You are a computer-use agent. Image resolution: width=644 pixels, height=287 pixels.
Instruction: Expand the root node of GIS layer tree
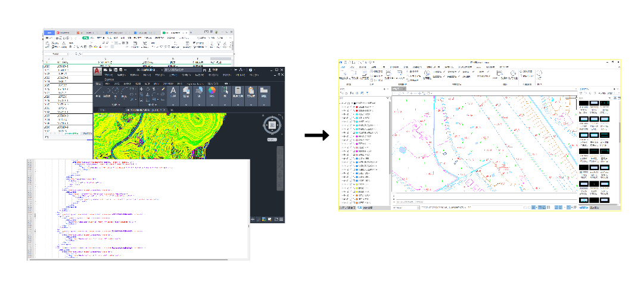pos(341,103)
